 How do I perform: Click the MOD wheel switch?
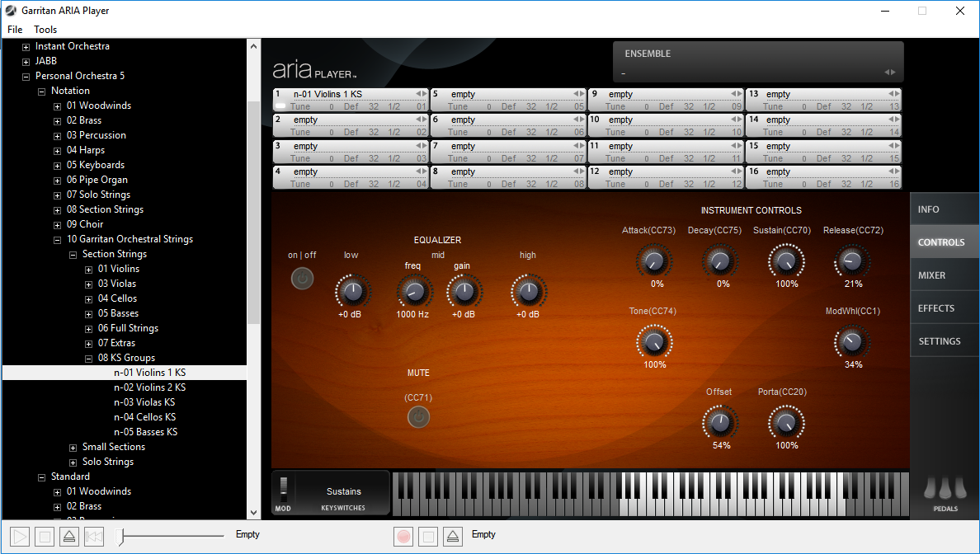click(x=283, y=487)
